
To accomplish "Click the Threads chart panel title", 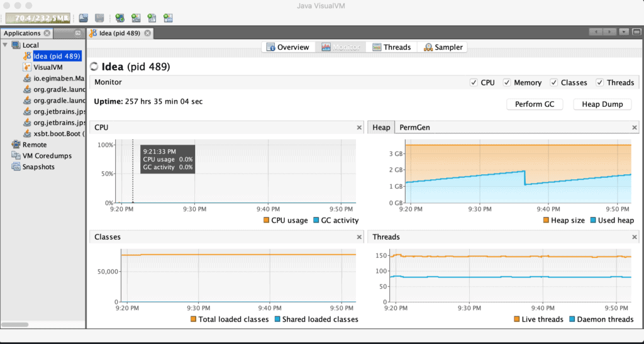I will pos(386,237).
